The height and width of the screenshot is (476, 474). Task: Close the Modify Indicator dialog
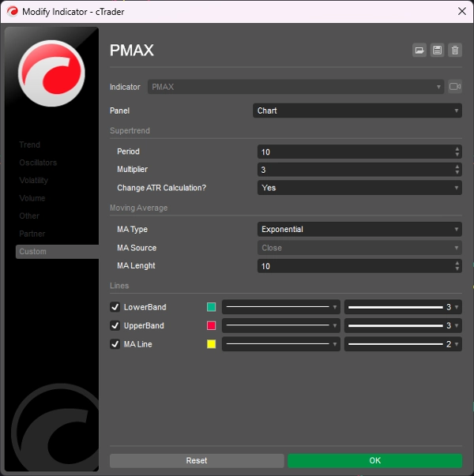tap(461, 11)
